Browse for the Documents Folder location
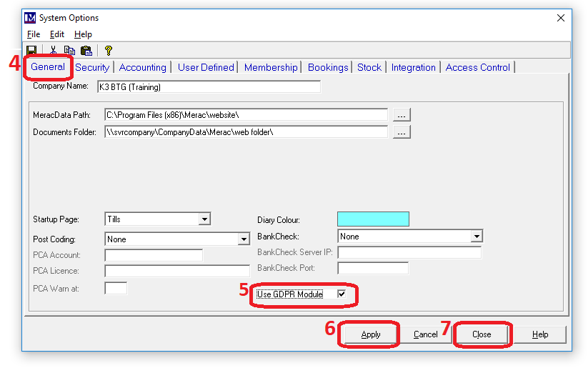The image size is (588, 368). [402, 132]
